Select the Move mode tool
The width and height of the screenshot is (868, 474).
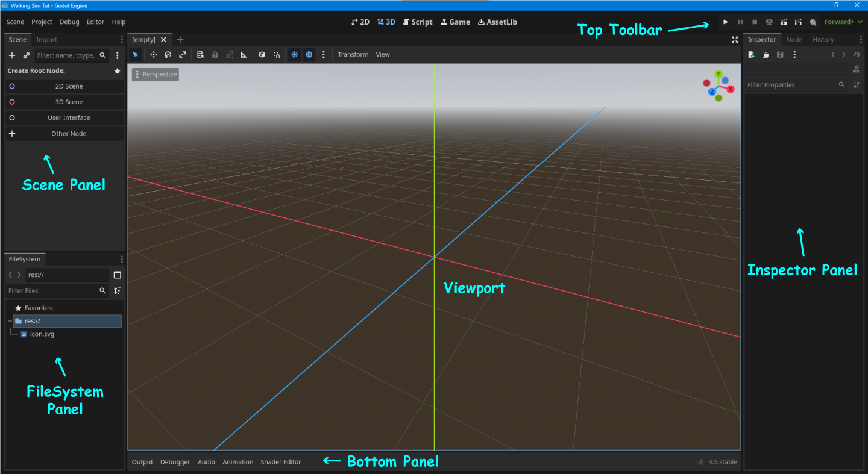point(153,55)
